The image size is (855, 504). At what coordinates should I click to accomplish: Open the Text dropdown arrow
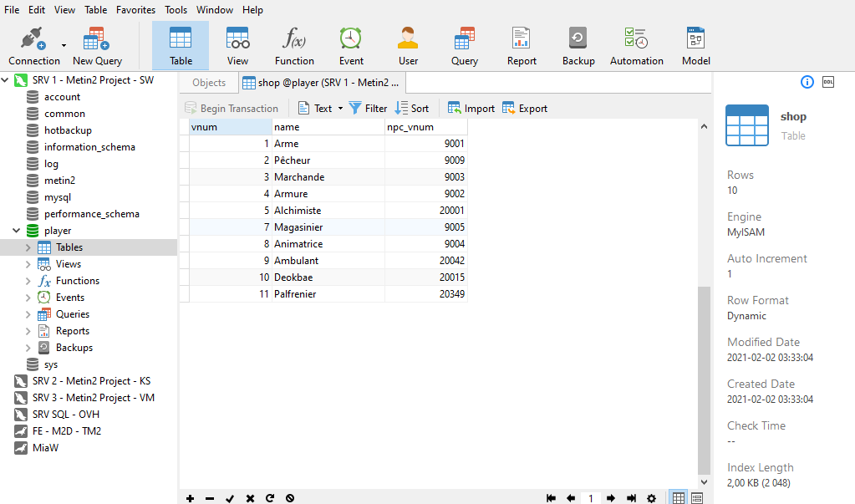pyautogui.click(x=340, y=109)
